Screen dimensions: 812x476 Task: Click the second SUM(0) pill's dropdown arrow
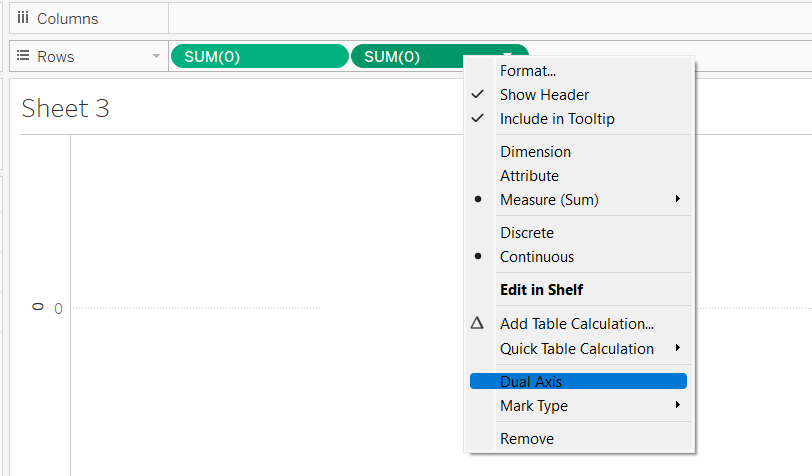[508, 56]
